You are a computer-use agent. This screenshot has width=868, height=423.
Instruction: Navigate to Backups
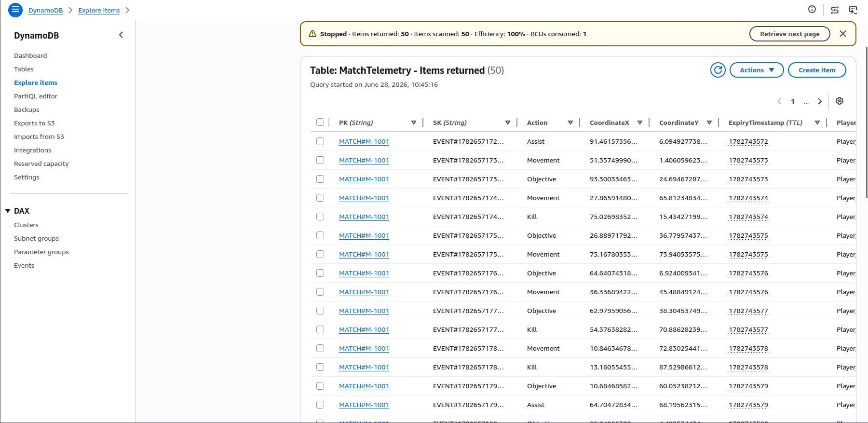pyautogui.click(x=27, y=109)
